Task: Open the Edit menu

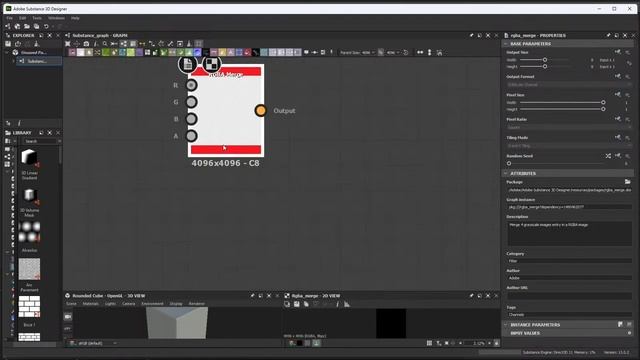Action: [22, 18]
